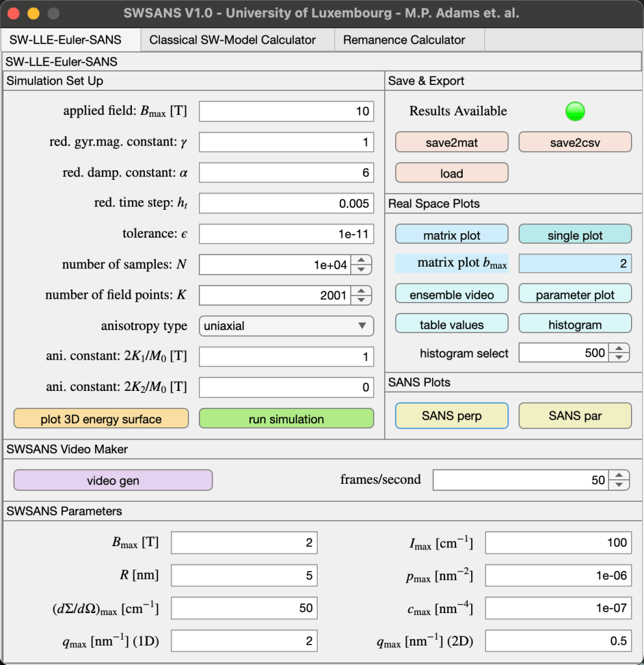Click plot 3D energy surface button
644x665 pixels.
(x=101, y=419)
